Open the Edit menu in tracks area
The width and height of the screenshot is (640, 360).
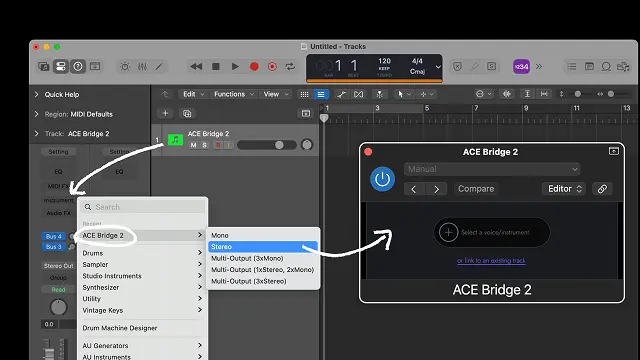click(192, 94)
